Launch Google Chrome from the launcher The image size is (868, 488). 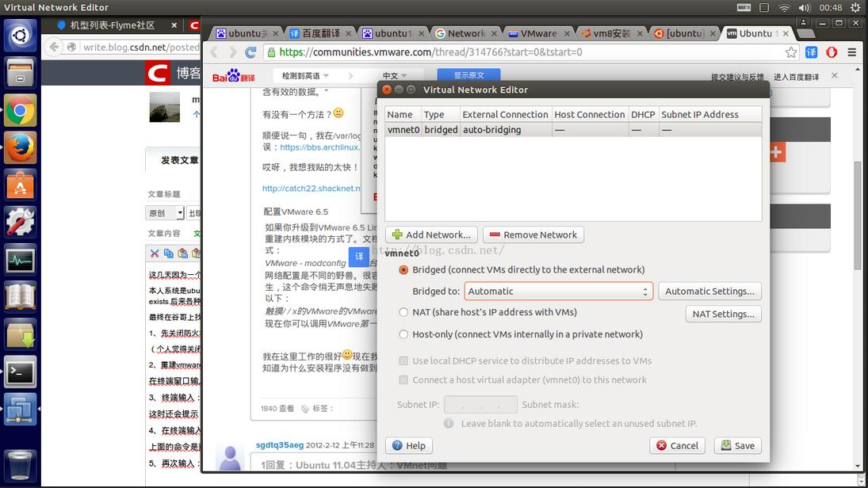(x=21, y=110)
